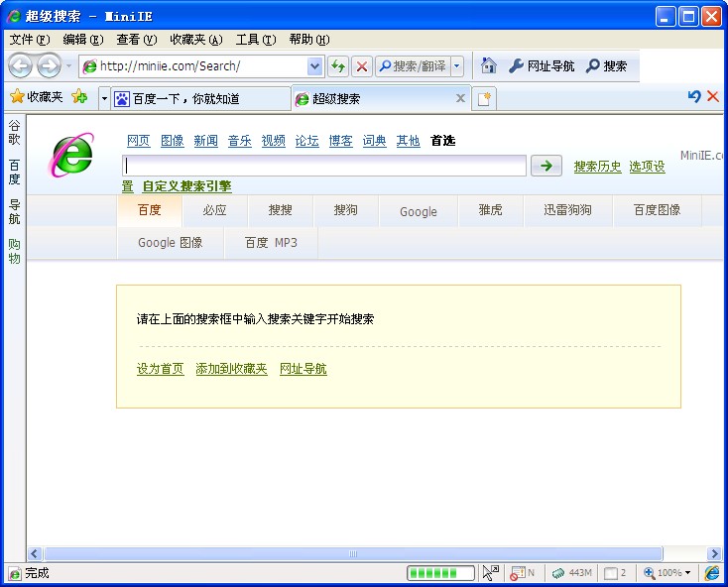Click the add-to-favorites star plus icon
The width and height of the screenshot is (728, 587).
(79, 96)
